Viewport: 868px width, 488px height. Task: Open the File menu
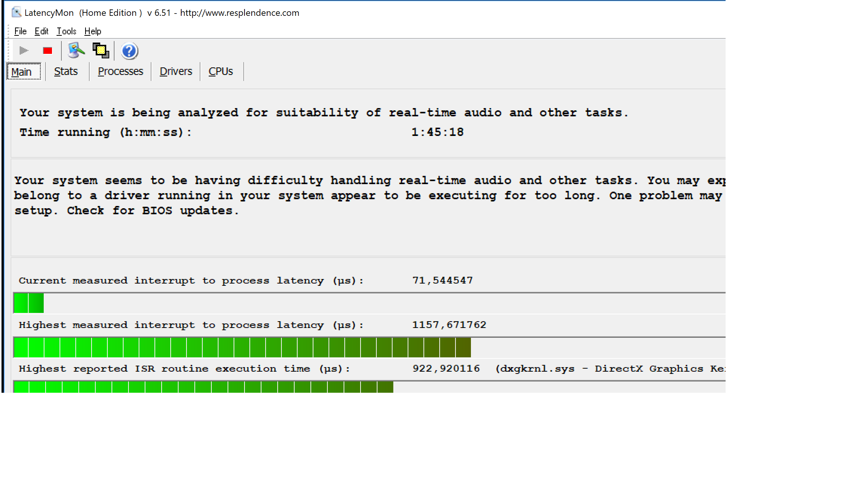20,31
